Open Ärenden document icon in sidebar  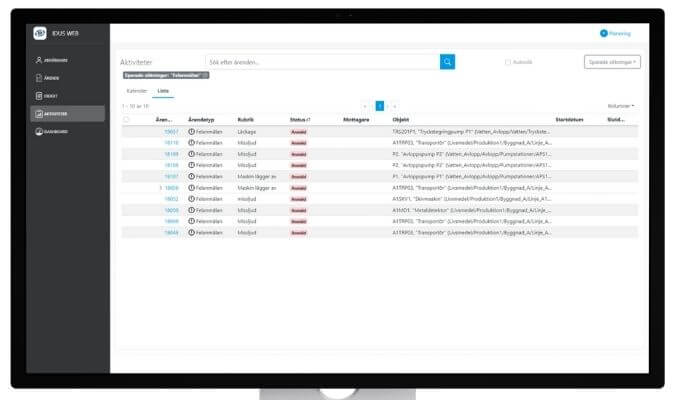(x=39, y=78)
